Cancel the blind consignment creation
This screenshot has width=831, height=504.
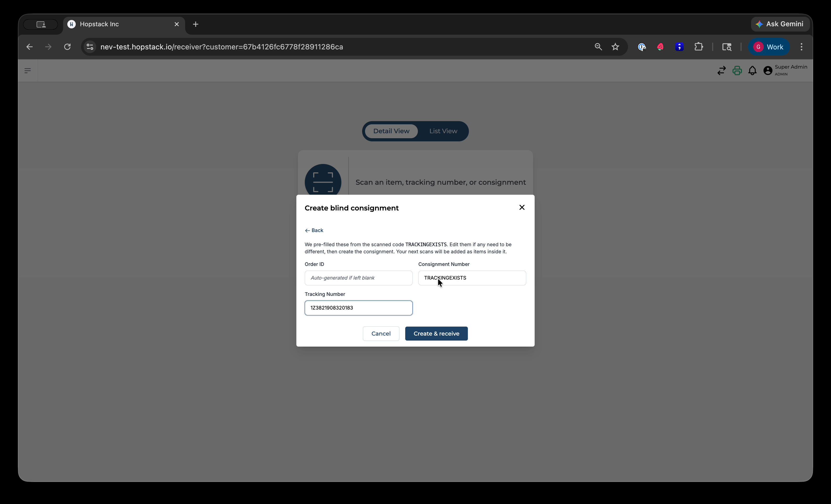pyautogui.click(x=381, y=333)
